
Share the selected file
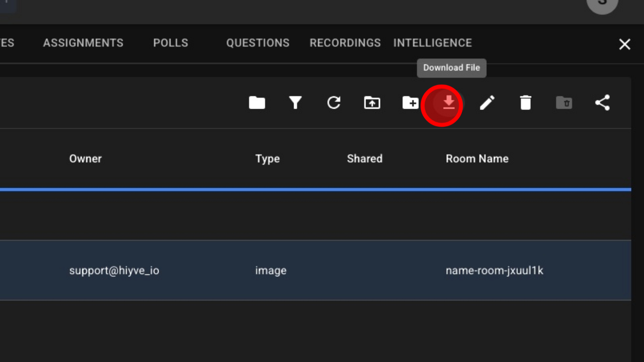[602, 103]
